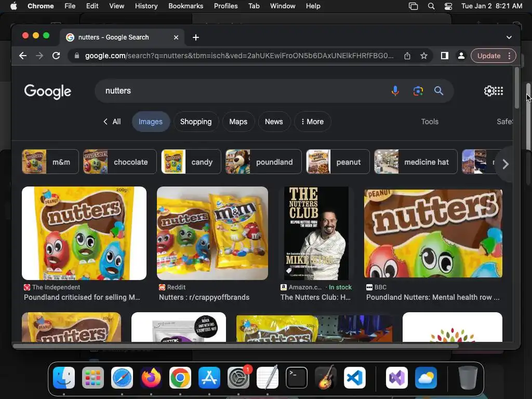Click the magnifier search button in search box

tap(438, 91)
